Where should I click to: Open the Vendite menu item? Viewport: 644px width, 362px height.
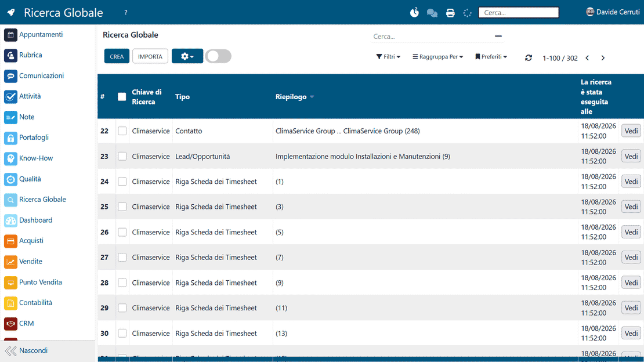(x=30, y=261)
